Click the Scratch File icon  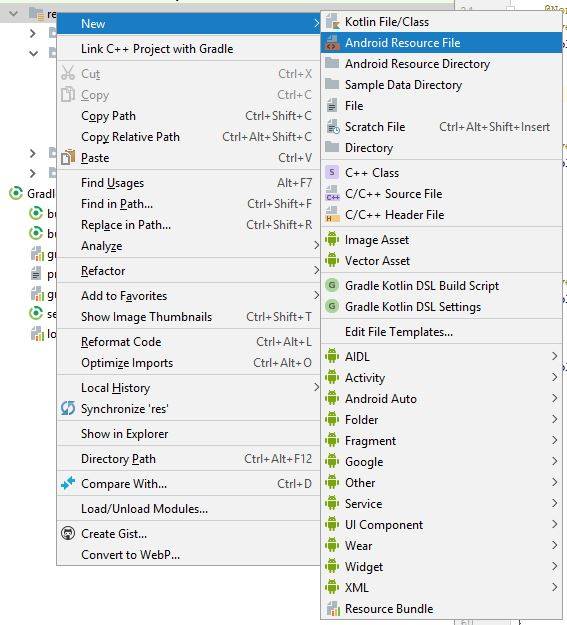pos(332,127)
